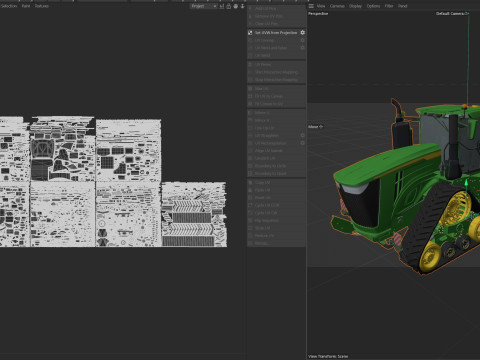480x360 pixels.
Task: Open UV Weld and Relax options gear
Action: pyautogui.click(x=303, y=48)
